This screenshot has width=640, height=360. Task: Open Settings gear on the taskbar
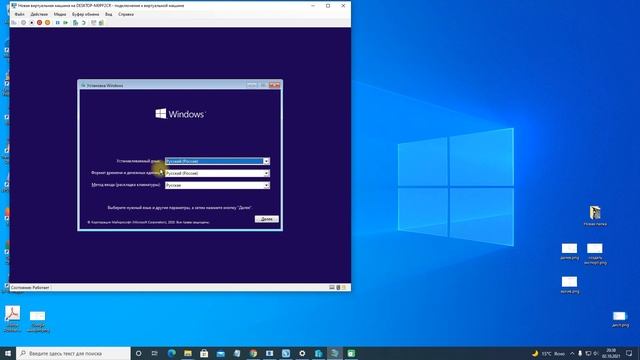pyautogui.click(x=302, y=353)
